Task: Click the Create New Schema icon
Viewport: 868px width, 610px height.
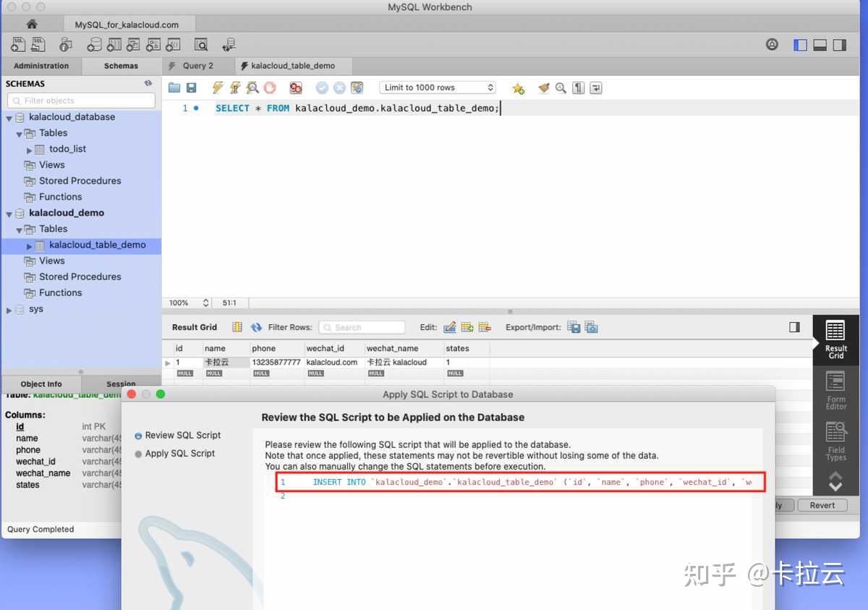Action: (x=95, y=44)
